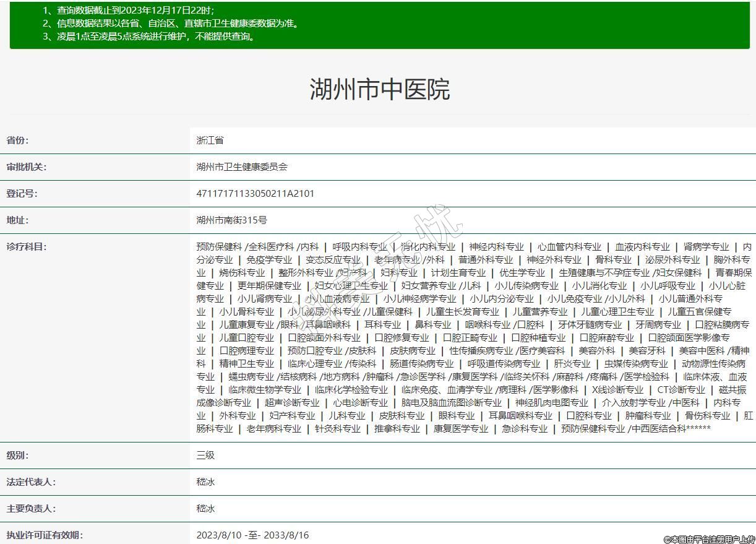The width and height of the screenshot is (756, 544).
Task: Click registration number 47117171133050211A2101
Action: pyautogui.click(x=255, y=194)
